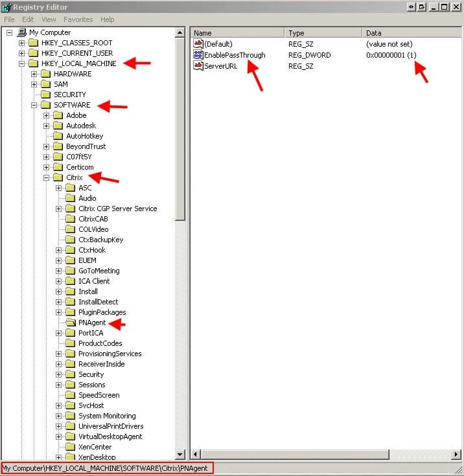Click the SECURITY folder icon
464x476 pixels.
click(x=46, y=95)
